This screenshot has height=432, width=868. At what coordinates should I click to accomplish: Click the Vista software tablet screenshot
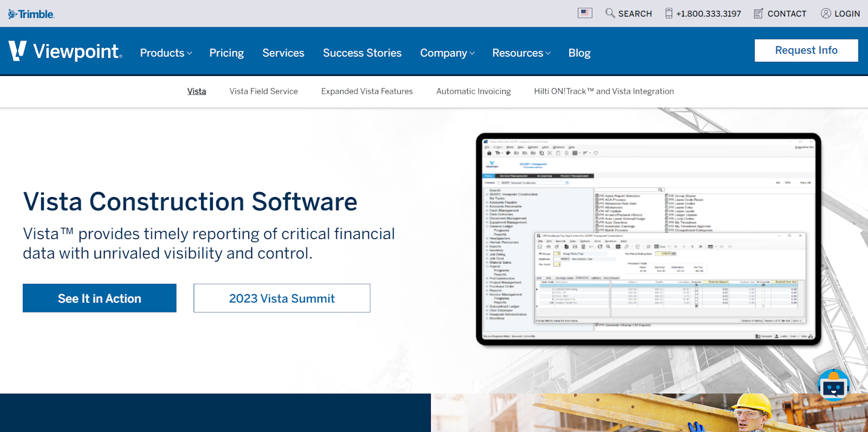(648, 239)
